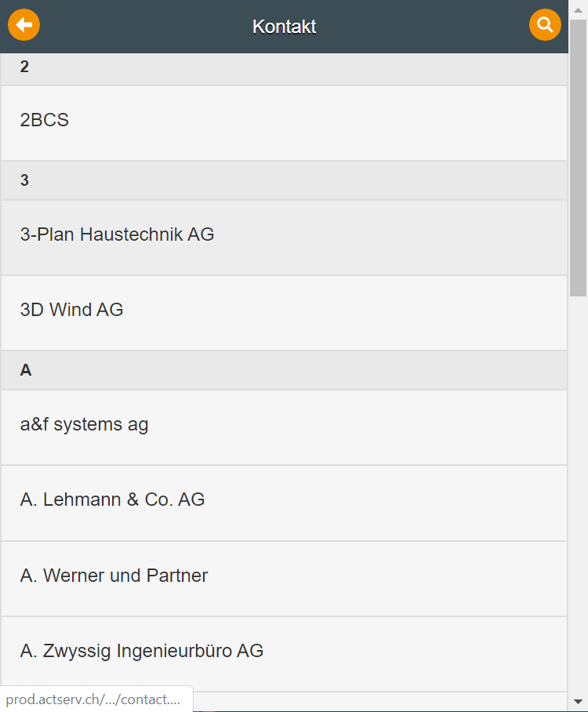Open the 3D Wind AG contact
The width and height of the screenshot is (588, 712).
point(283,311)
